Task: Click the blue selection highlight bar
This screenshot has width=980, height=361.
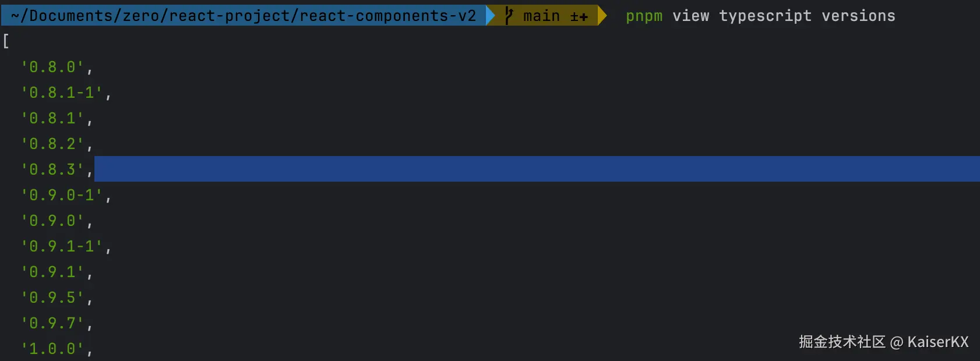Action: click(x=536, y=169)
